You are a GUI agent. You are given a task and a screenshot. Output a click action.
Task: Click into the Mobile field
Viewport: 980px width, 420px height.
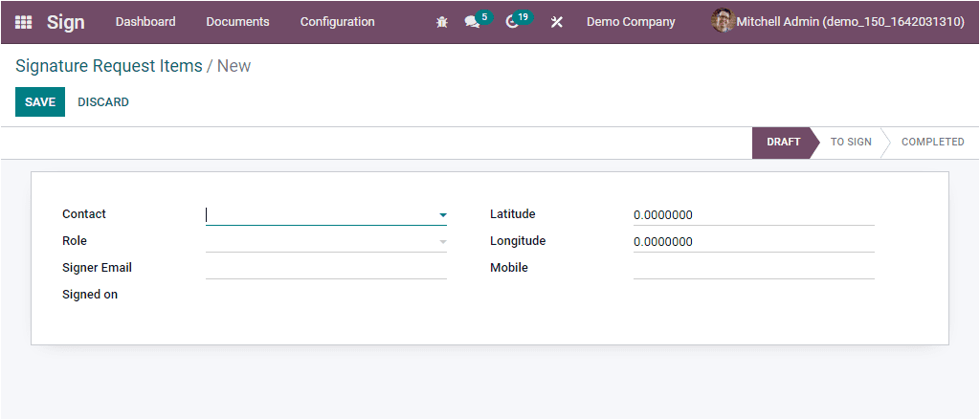(754, 269)
